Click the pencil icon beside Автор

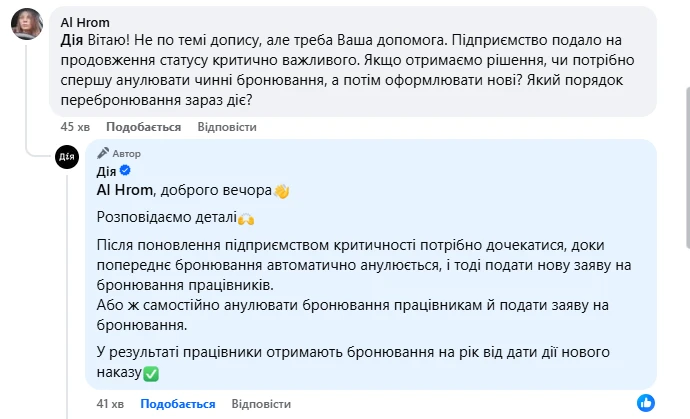click(x=102, y=154)
